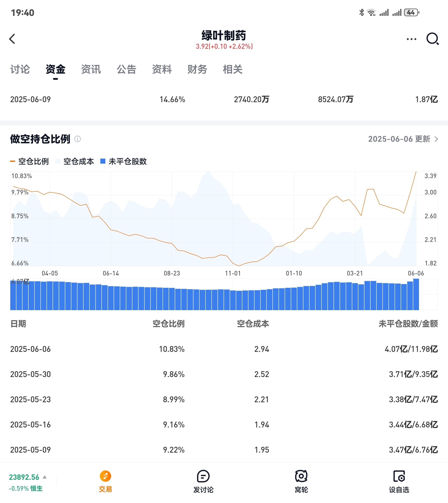Tap the Wi-Fi status icon
The height and width of the screenshot is (503, 448).
point(371,12)
